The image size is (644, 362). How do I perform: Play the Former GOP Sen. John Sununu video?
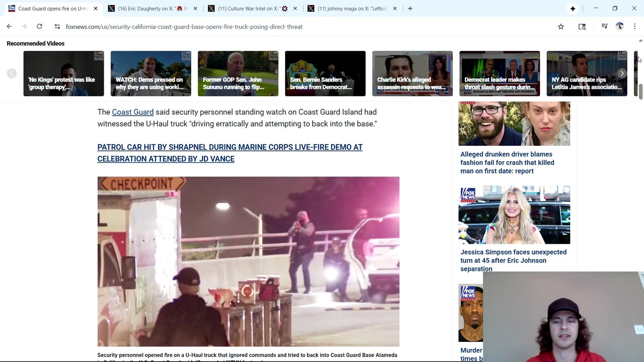(x=238, y=73)
